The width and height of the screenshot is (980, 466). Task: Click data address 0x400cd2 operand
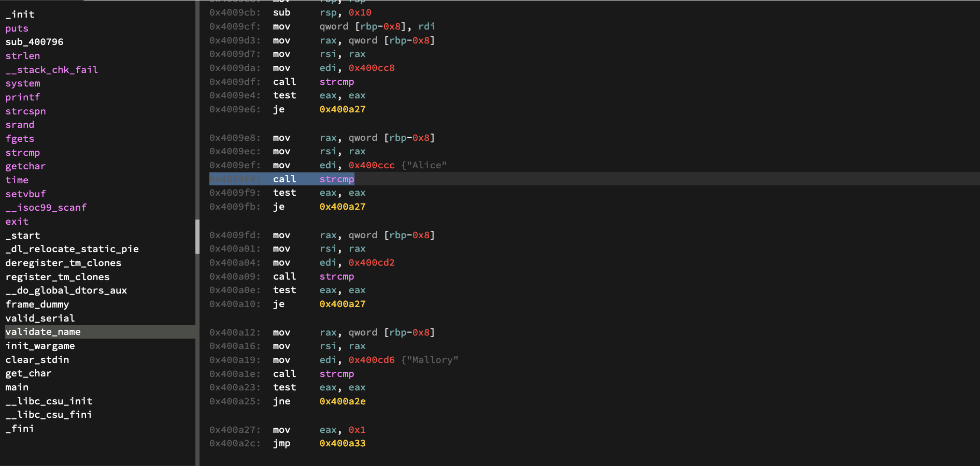pos(372,263)
